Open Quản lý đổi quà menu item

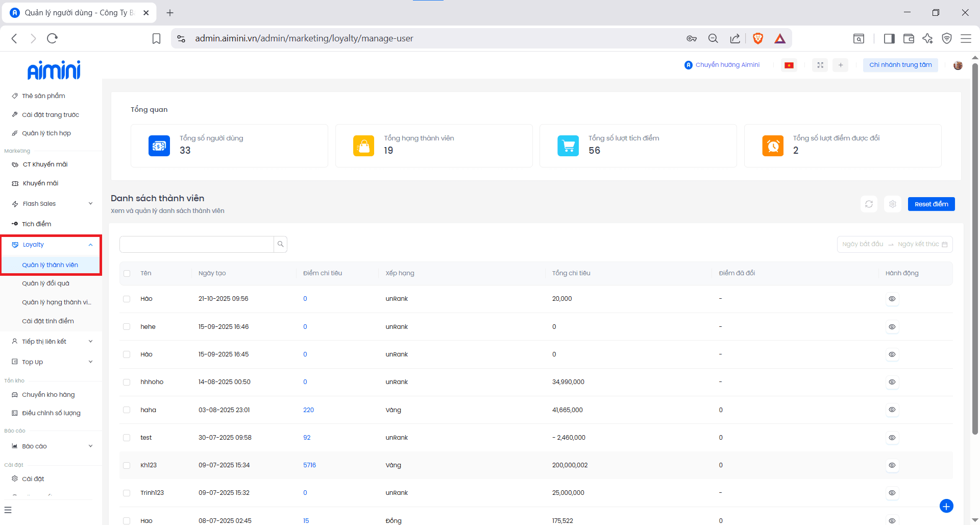coord(45,283)
